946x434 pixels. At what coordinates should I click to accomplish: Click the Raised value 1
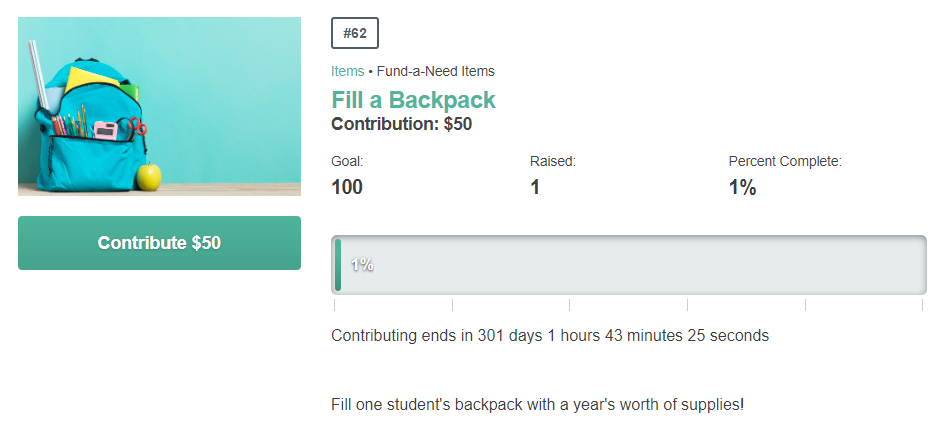535,187
